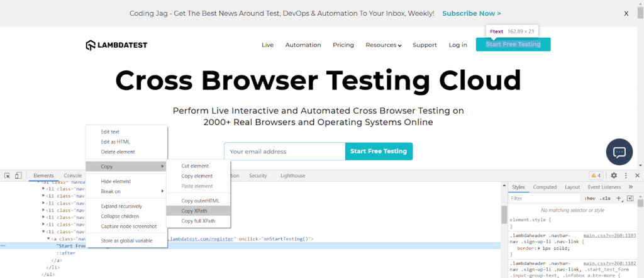Screen dimensions: 644x278
Task: Collapse the anchor class="nav node
Action: [48, 238]
